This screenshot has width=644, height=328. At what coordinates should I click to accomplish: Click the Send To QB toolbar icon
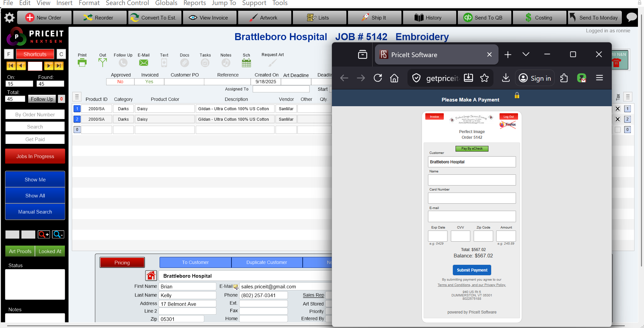point(484,17)
